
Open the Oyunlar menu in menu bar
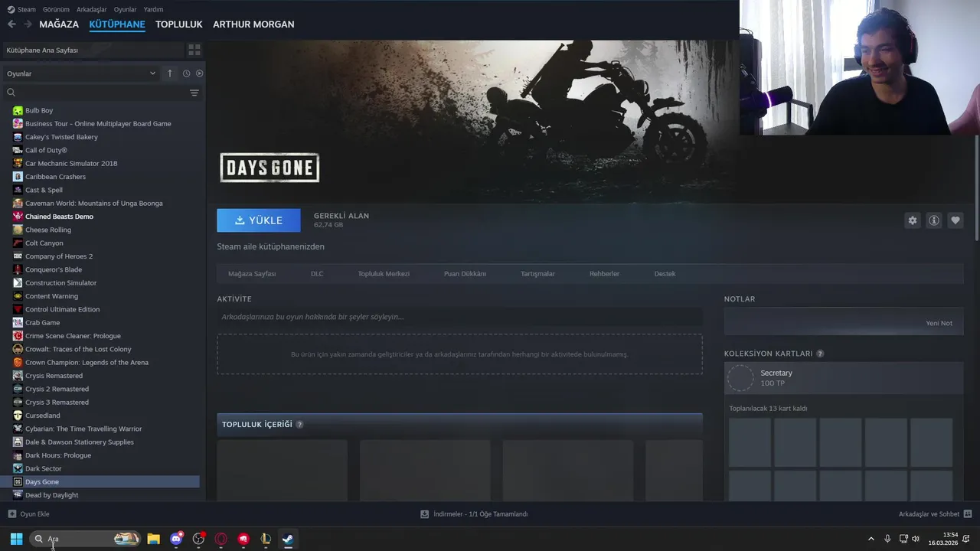point(125,9)
